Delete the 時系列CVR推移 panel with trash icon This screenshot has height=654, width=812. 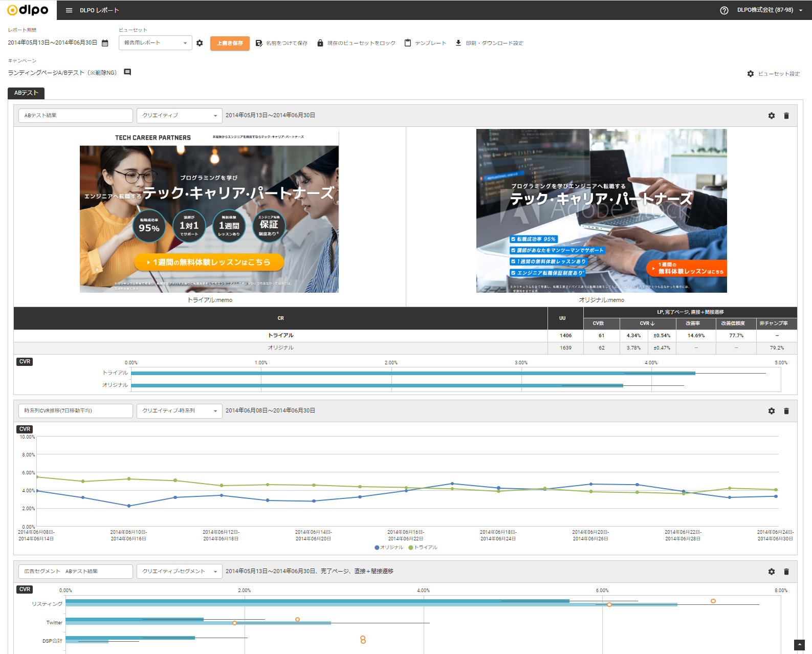(786, 411)
